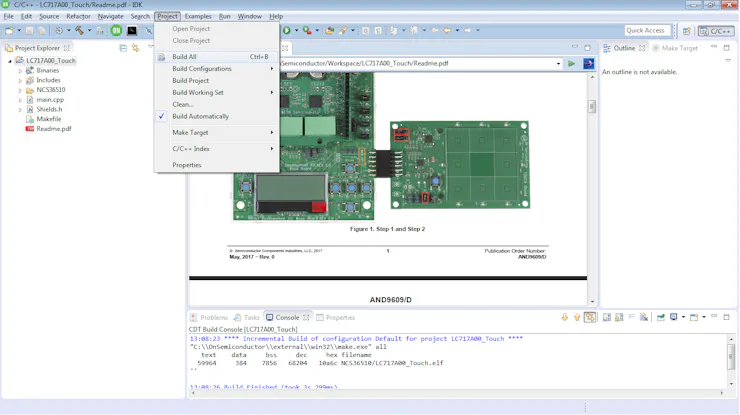Collapse the LC717A00_Touch project node
This screenshot has height=415, width=740.
tap(10, 61)
